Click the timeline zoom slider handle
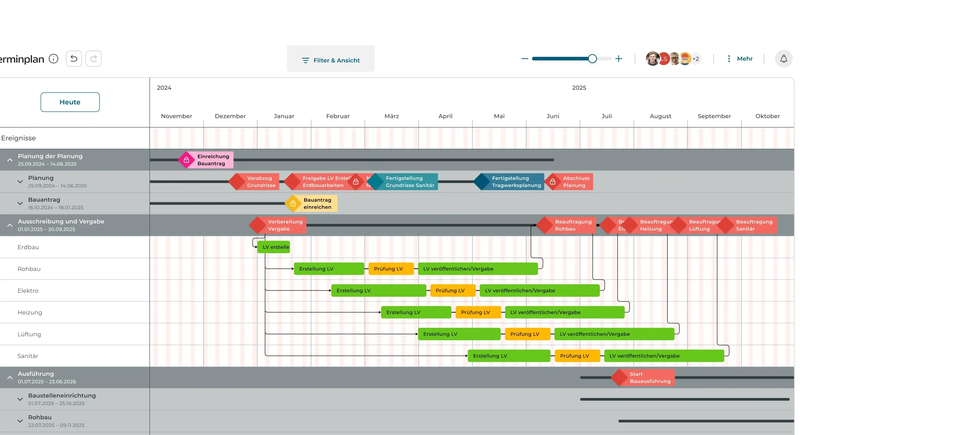 [x=592, y=59]
